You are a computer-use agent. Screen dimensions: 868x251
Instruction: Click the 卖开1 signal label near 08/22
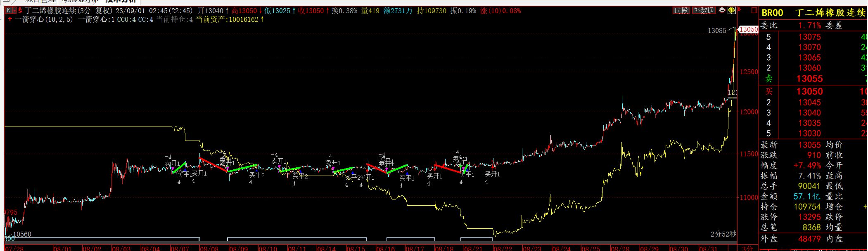coord(492,174)
